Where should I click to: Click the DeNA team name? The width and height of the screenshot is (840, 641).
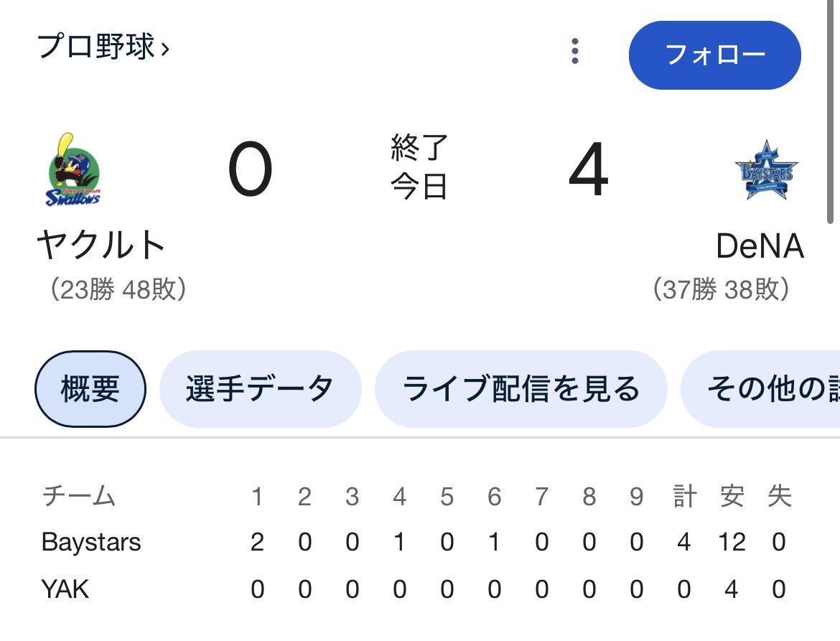[x=760, y=245]
